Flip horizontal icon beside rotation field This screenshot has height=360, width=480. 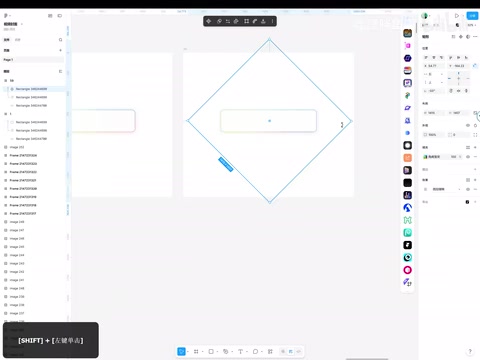[x=459, y=91]
